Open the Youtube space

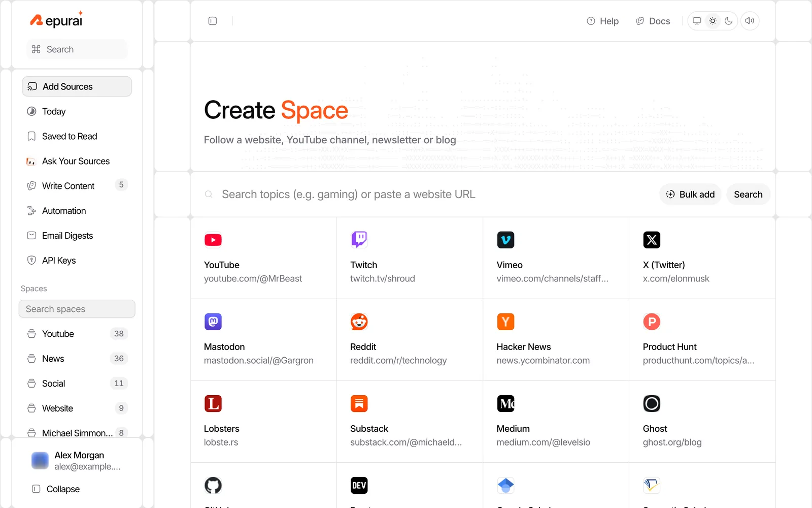[77, 334]
